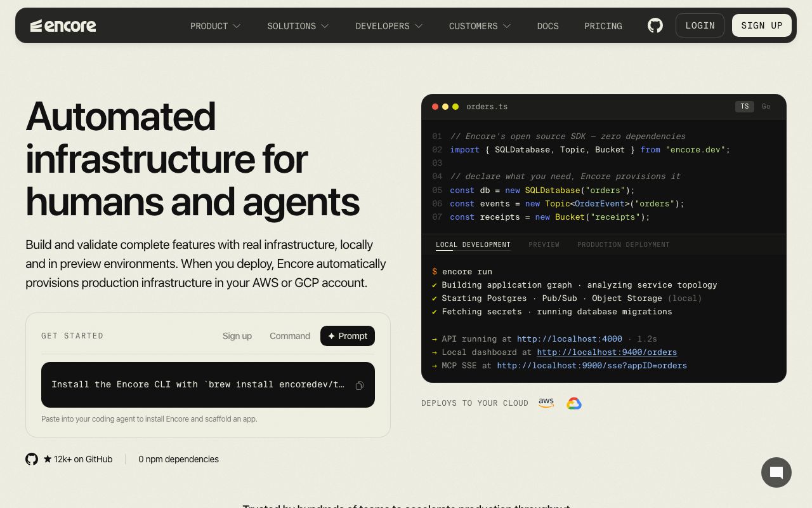Image resolution: width=812 pixels, height=508 pixels.
Task: Copy the install prompt with copy icon
Action: pos(360,385)
